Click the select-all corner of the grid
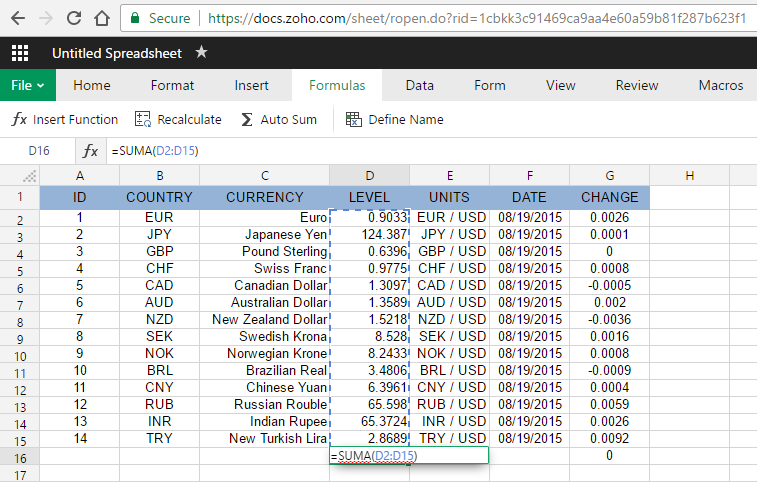 (x=20, y=175)
